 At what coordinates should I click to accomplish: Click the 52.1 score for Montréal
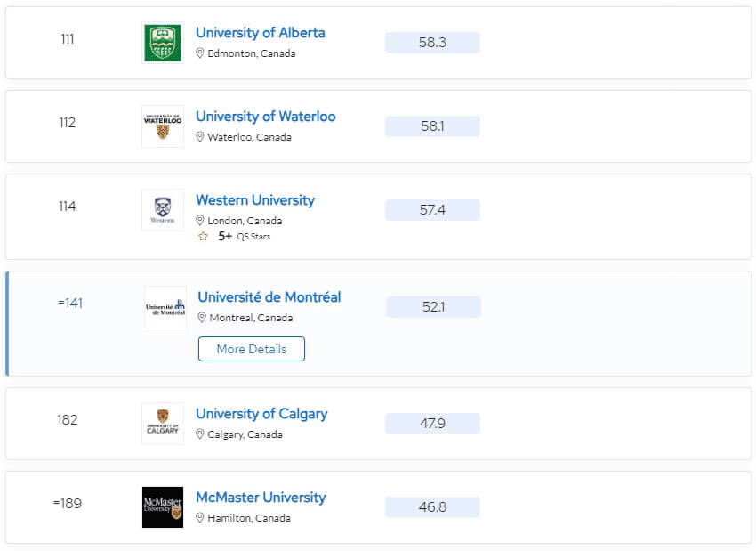click(x=433, y=307)
